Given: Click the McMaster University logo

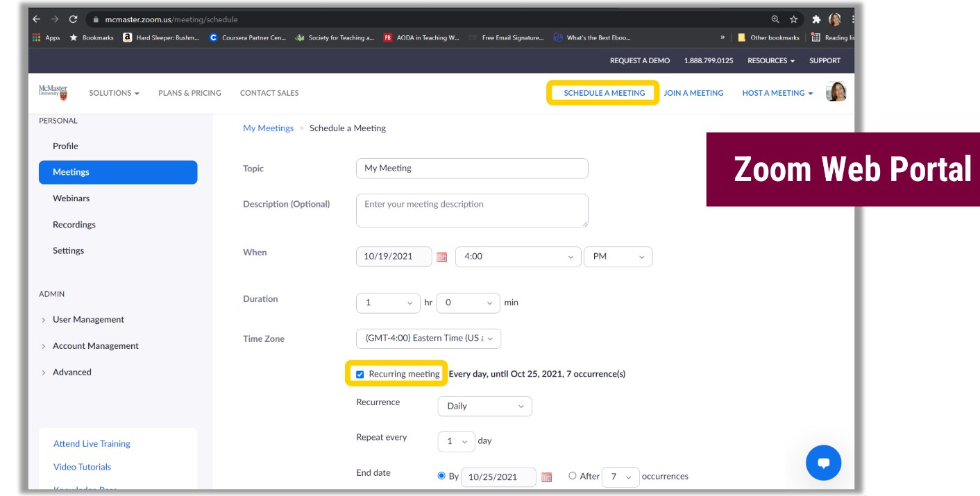Looking at the screenshot, I should (x=53, y=92).
